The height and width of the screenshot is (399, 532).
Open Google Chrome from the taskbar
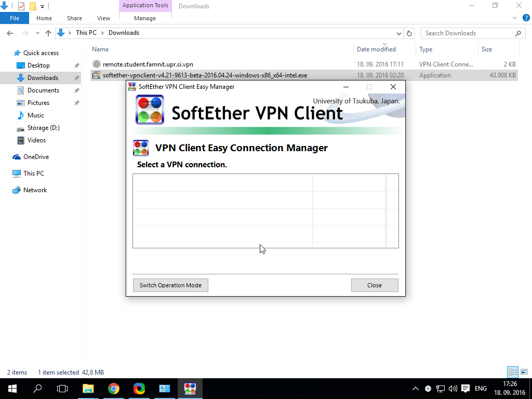114,389
